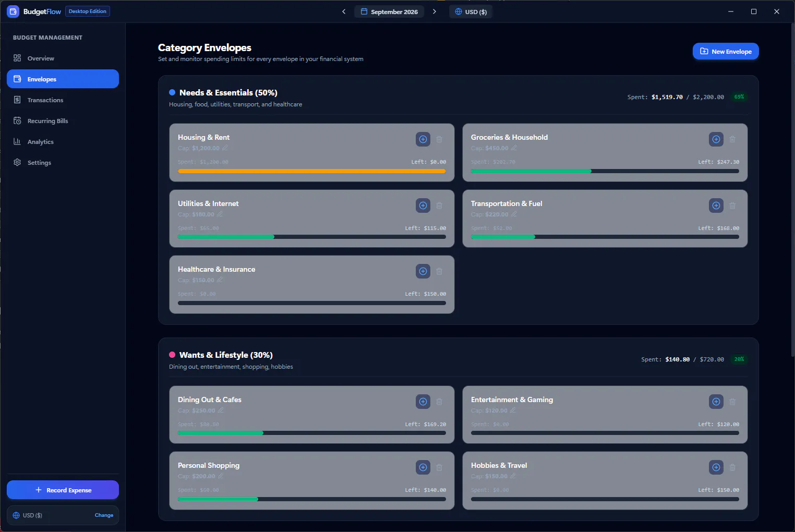Viewport: 795px width, 532px height.
Task: Click the BudgetFlow wallet logo icon
Action: (x=13, y=11)
